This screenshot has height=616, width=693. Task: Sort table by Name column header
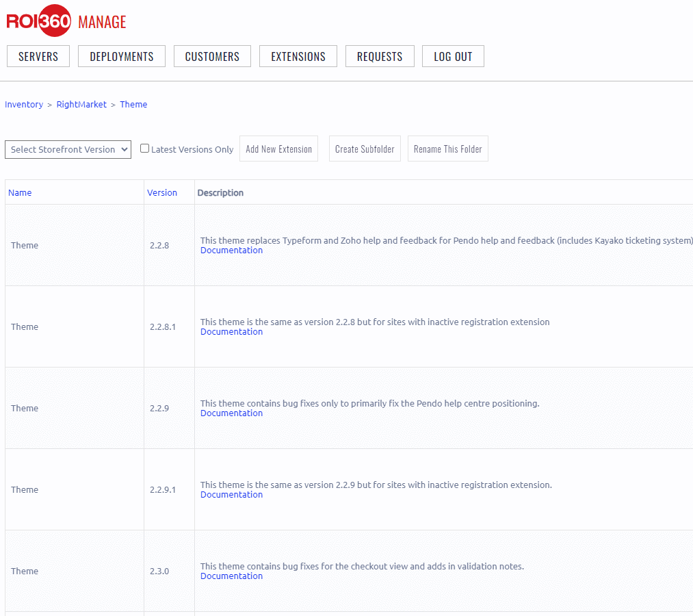(20, 192)
